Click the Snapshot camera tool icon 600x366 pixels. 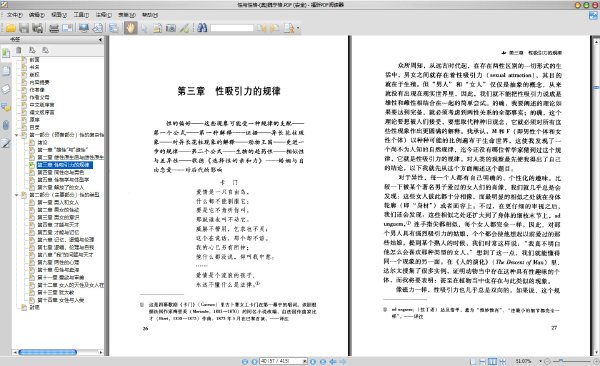coord(171,28)
